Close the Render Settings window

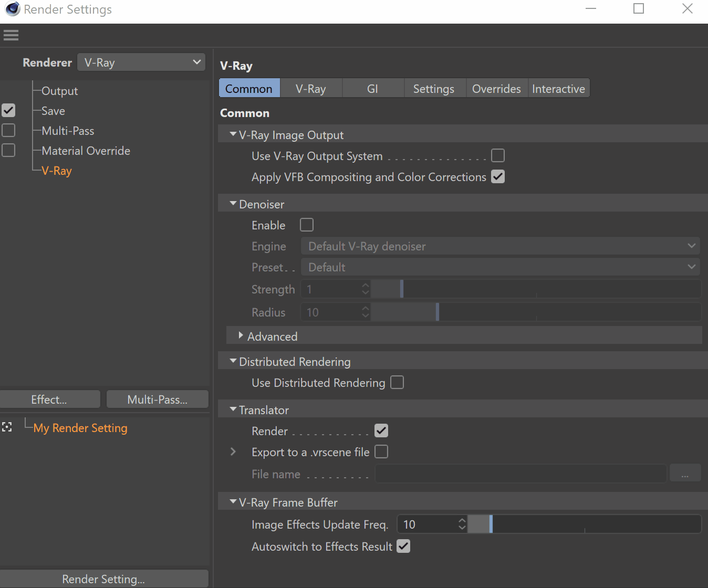pos(687,8)
